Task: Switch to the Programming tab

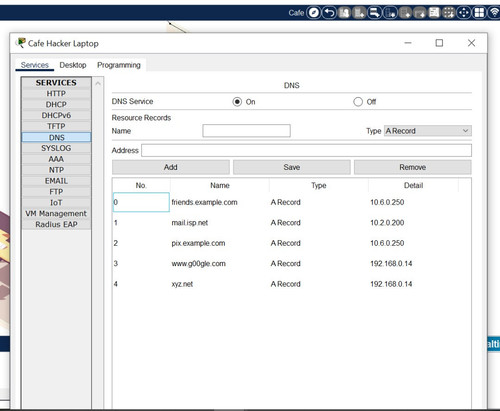Action: 119,65
